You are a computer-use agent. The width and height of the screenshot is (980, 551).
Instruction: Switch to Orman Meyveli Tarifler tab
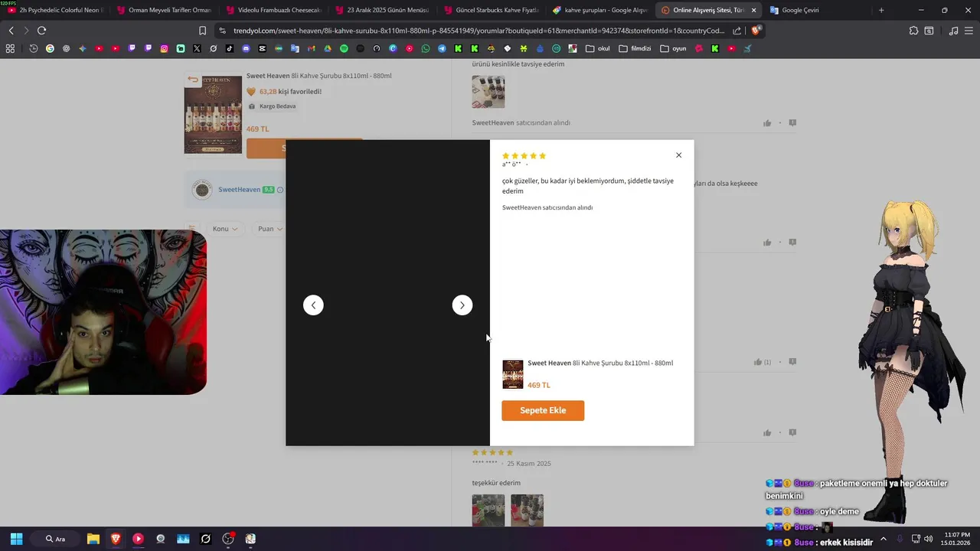pos(165,10)
